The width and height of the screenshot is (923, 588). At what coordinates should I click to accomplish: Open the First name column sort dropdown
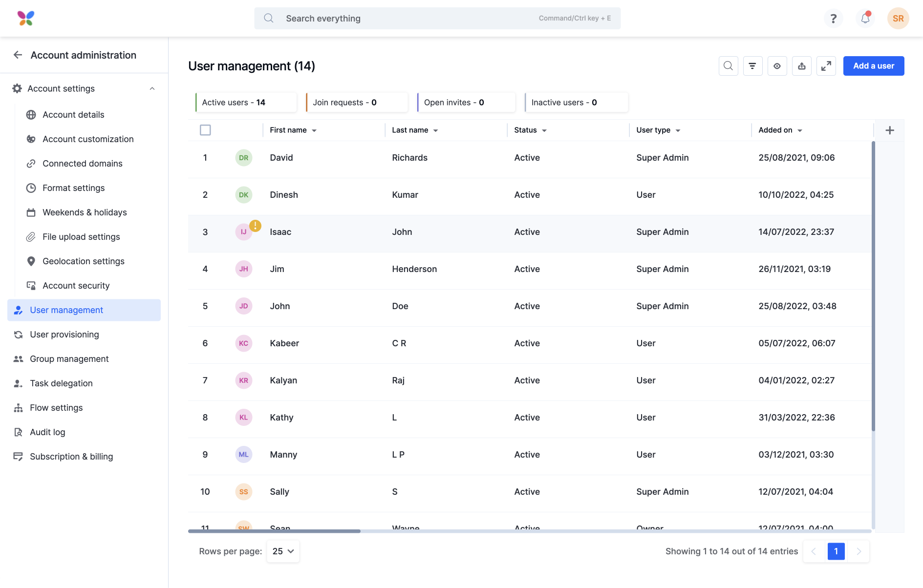click(x=314, y=130)
